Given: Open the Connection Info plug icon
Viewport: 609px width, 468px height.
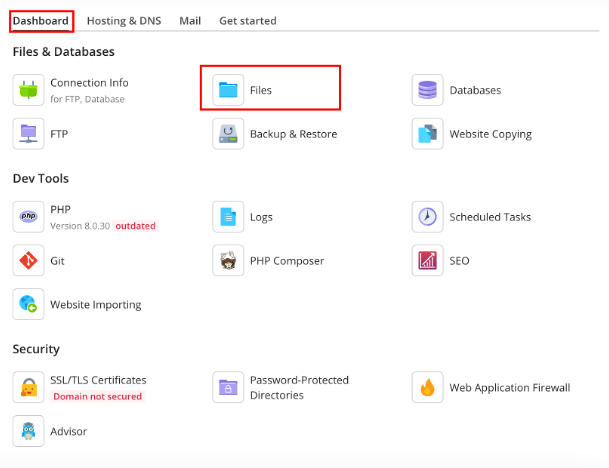Looking at the screenshot, I should pos(28,90).
